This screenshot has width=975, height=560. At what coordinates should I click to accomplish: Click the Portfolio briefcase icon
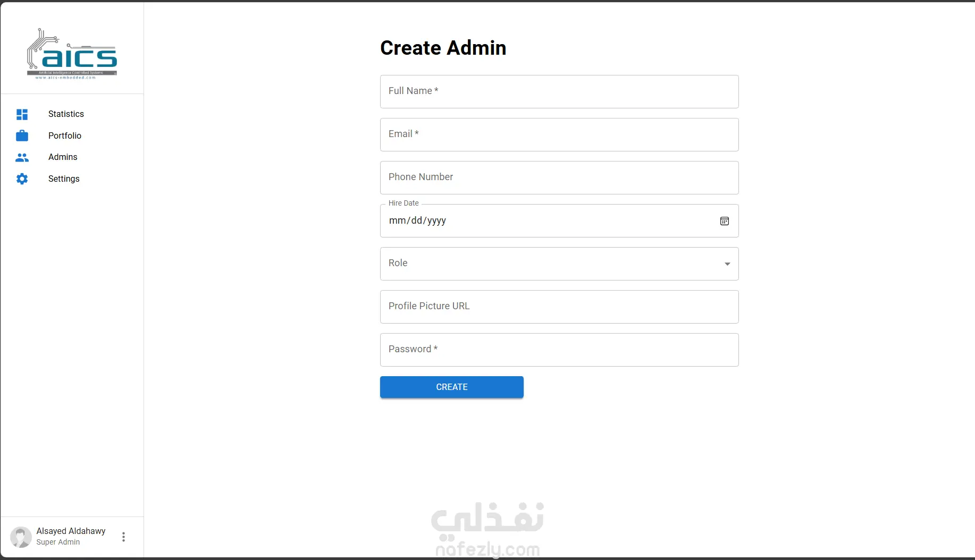coord(22,136)
